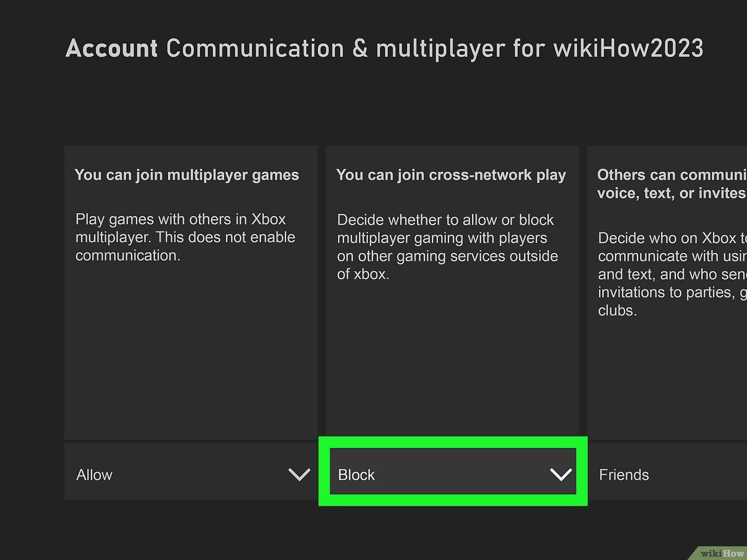Select the 'You can join cross-network play' heading
This screenshot has height=560, width=747.
451,175
